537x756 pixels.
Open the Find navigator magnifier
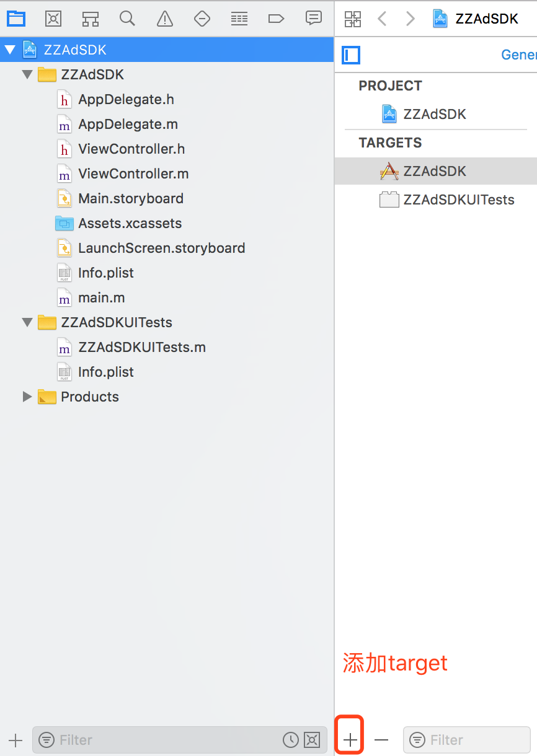128,19
